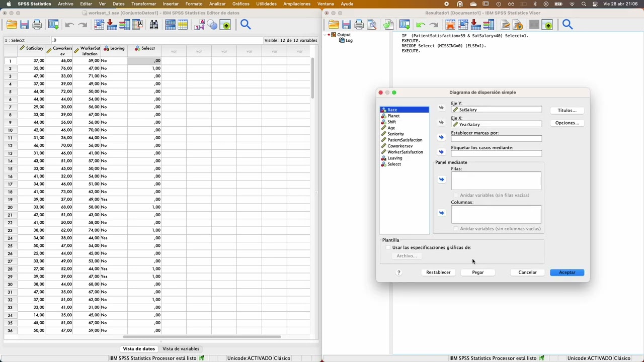644x362 pixels.
Task: Arrow for Etiquetar los casos mediante
Action: coord(441,152)
